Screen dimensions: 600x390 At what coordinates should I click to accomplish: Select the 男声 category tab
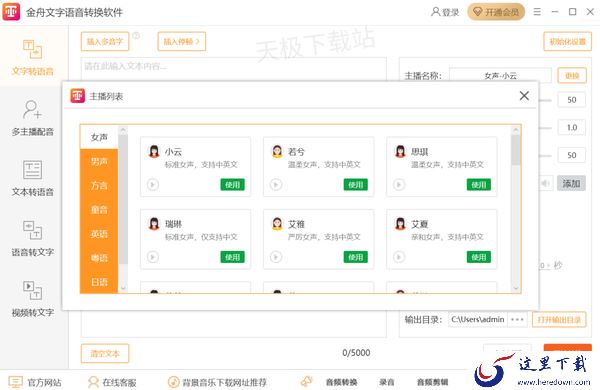click(99, 162)
